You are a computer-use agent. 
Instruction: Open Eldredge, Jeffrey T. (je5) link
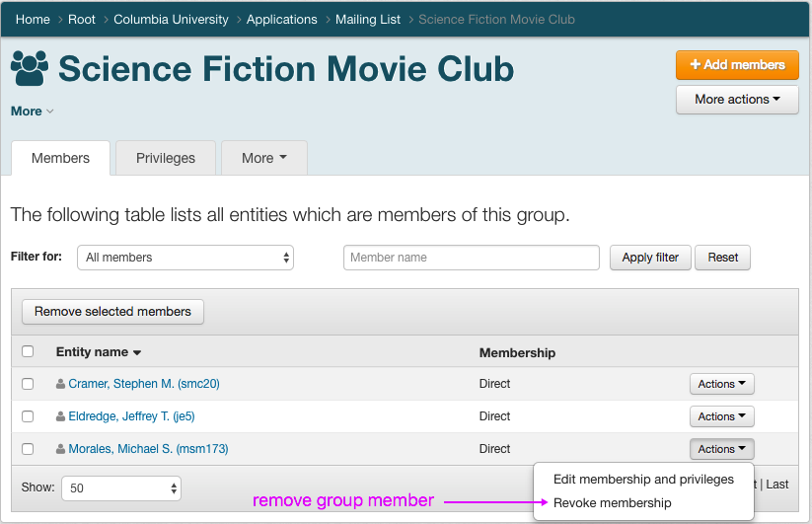click(131, 416)
